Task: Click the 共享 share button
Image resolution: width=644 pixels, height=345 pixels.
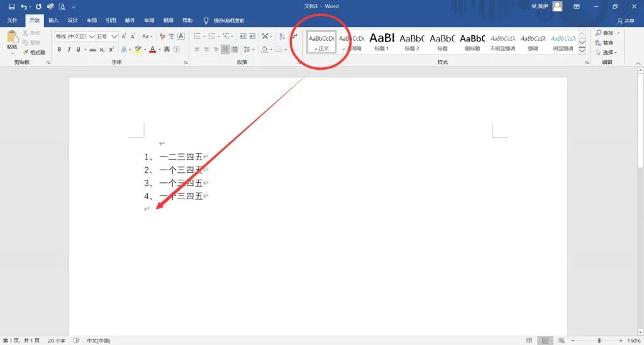Action: 626,21
